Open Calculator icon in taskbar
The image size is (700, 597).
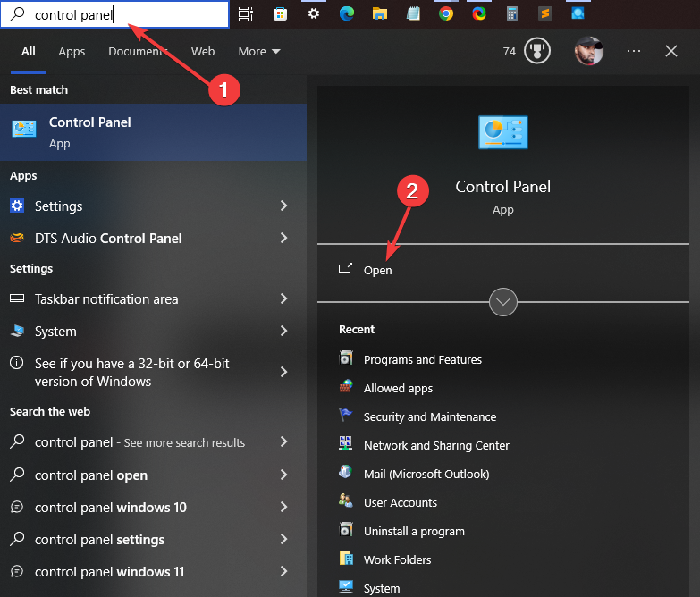point(512,13)
